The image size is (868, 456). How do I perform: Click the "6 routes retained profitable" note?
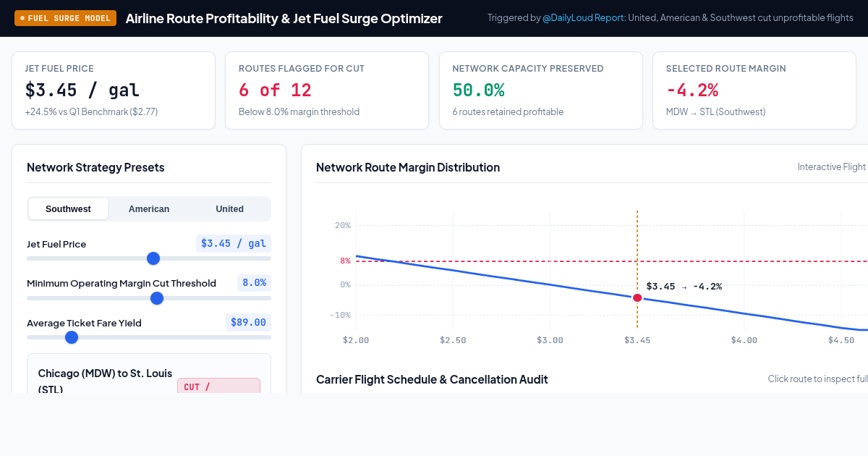click(508, 111)
